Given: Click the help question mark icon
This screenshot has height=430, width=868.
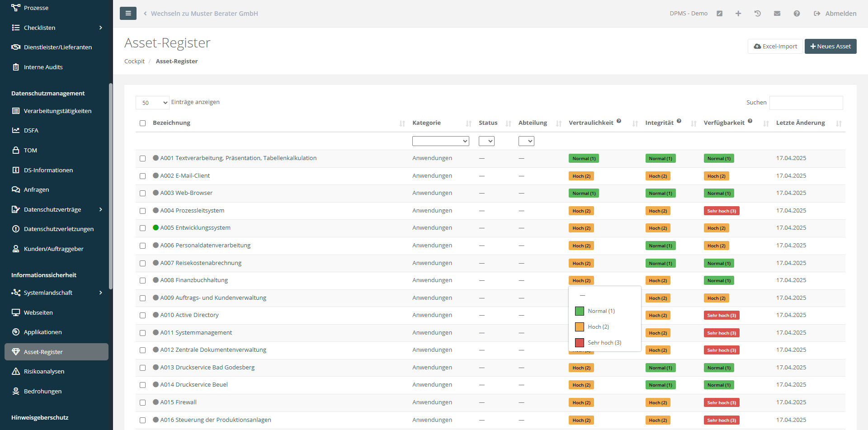Looking at the screenshot, I should click(797, 14).
